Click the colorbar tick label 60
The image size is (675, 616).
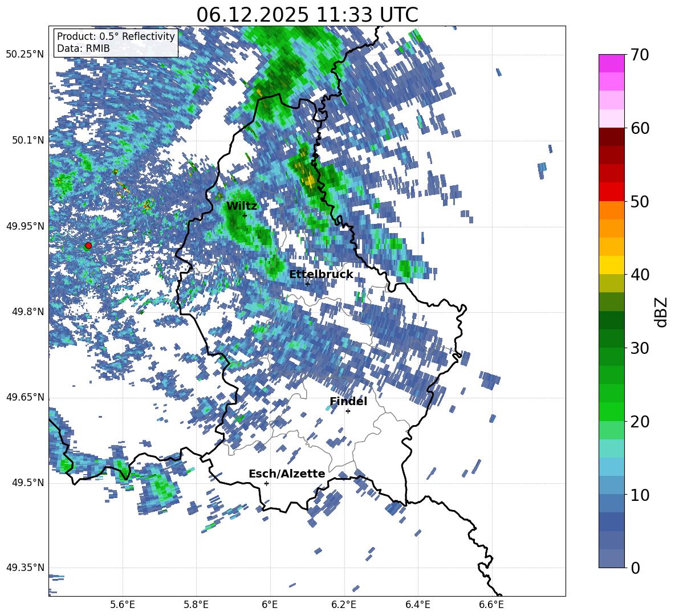(x=640, y=128)
